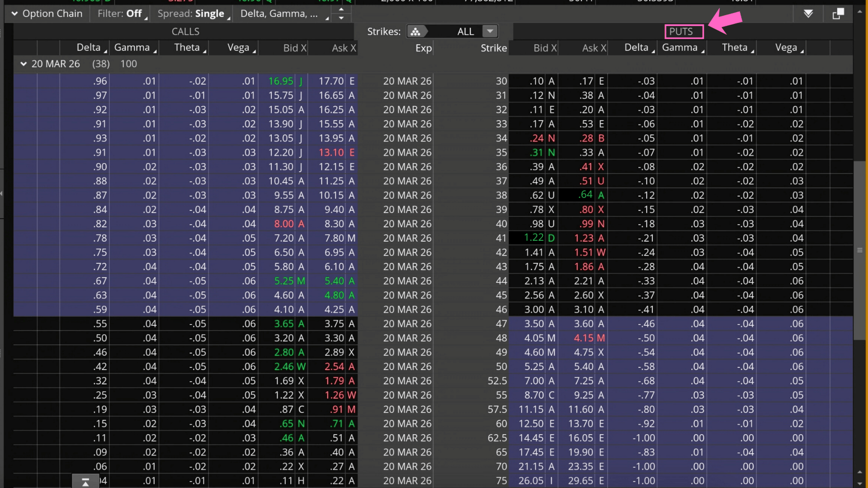This screenshot has height=488, width=868.
Task: Collapse the Option Chain section chevron
Action: point(14,14)
